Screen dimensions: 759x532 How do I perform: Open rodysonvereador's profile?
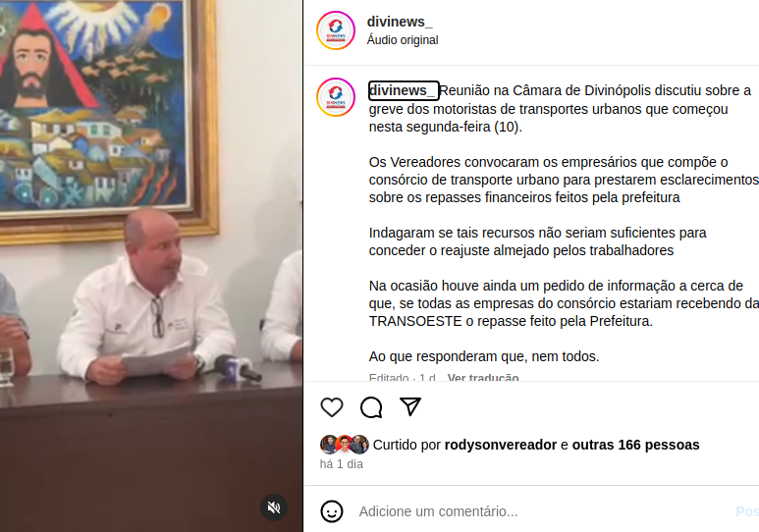(x=501, y=445)
